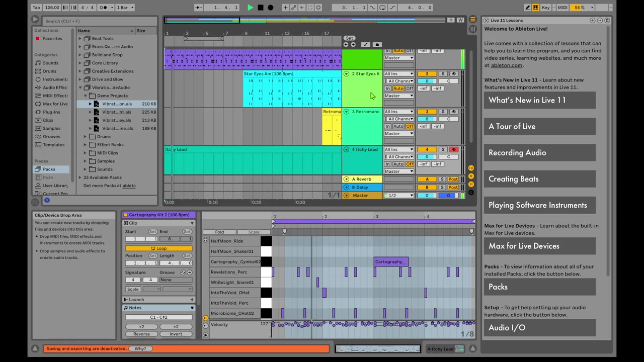
Task: Toggle the metronome in the control bar
Action: (104, 8)
